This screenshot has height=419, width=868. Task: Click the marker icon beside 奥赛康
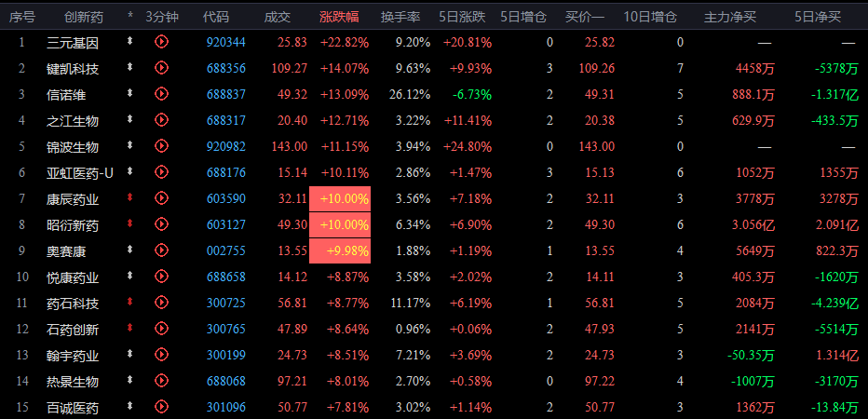pyautogui.click(x=130, y=250)
